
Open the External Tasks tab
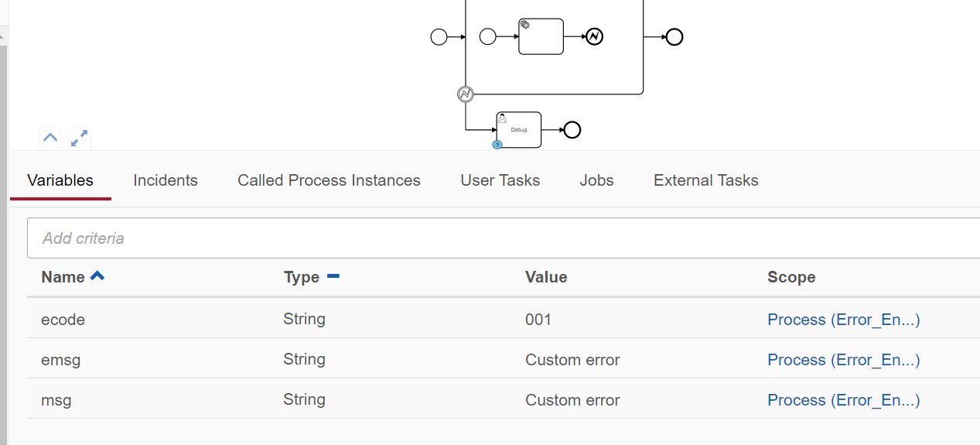706,180
